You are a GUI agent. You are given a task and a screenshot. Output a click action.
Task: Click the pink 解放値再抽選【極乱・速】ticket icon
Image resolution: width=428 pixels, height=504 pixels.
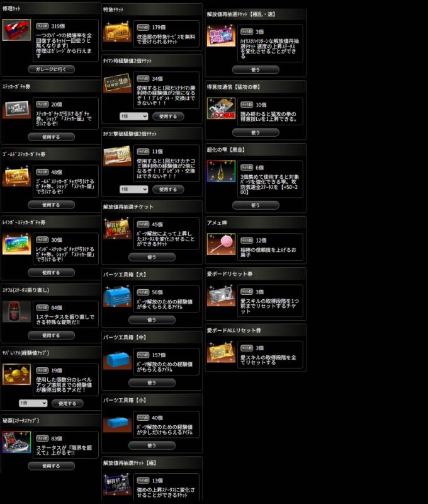pos(221,36)
